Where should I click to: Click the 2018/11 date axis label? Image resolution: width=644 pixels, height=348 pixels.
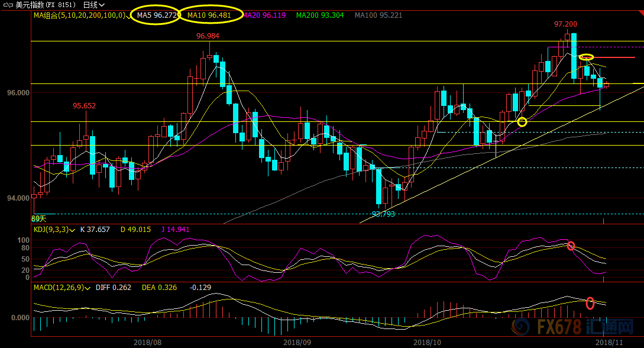[x=609, y=342]
